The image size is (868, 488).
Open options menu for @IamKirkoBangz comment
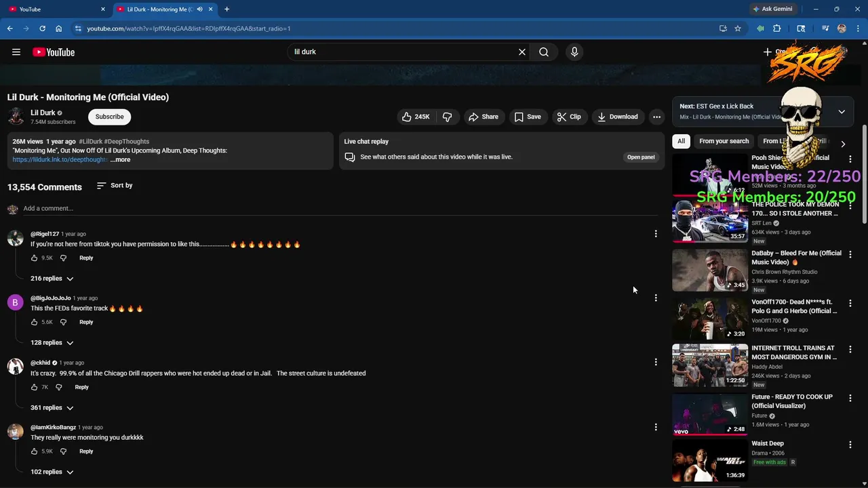[x=656, y=427]
